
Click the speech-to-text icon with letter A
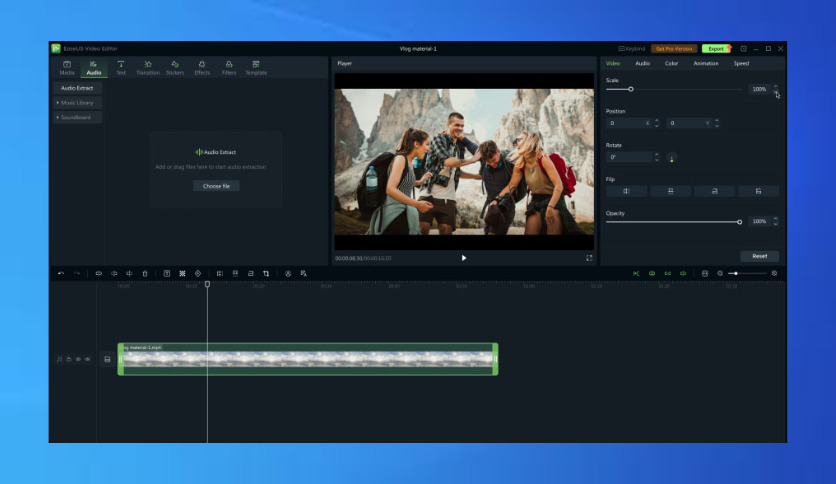click(x=303, y=273)
